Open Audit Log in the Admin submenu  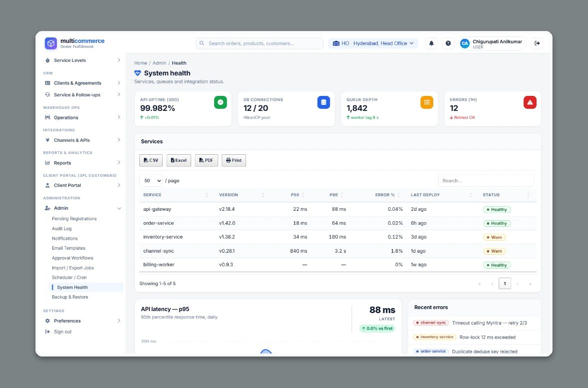(61, 229)
